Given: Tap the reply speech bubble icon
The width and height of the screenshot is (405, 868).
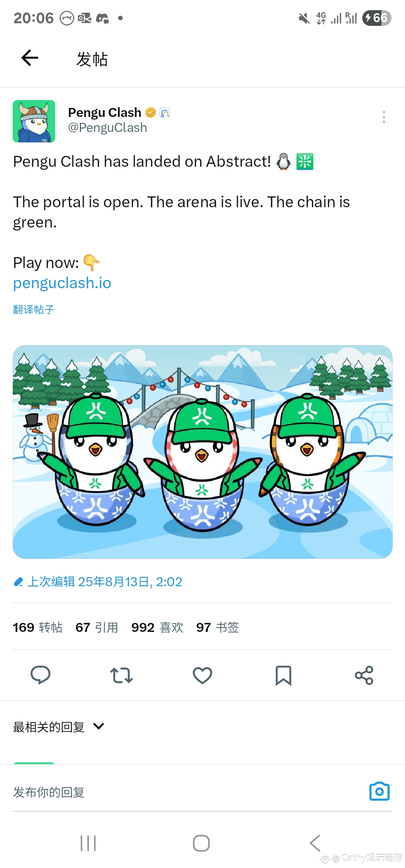Looking at the screenshot, I should (x=40, y=675).
